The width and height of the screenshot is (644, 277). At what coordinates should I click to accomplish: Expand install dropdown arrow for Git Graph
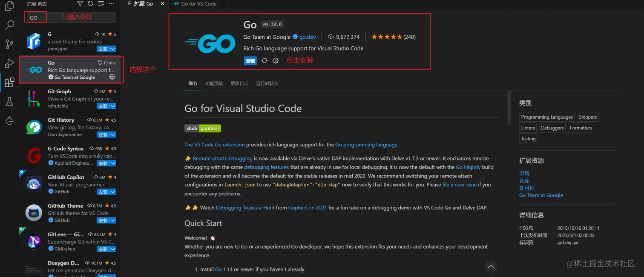[113, 106]
